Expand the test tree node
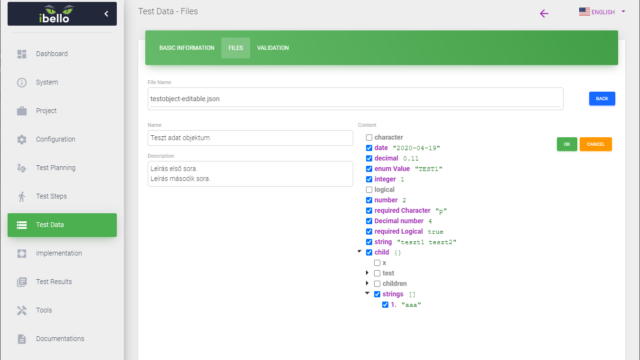The height and width of the screenshot is (360, 640). (367, 273)
